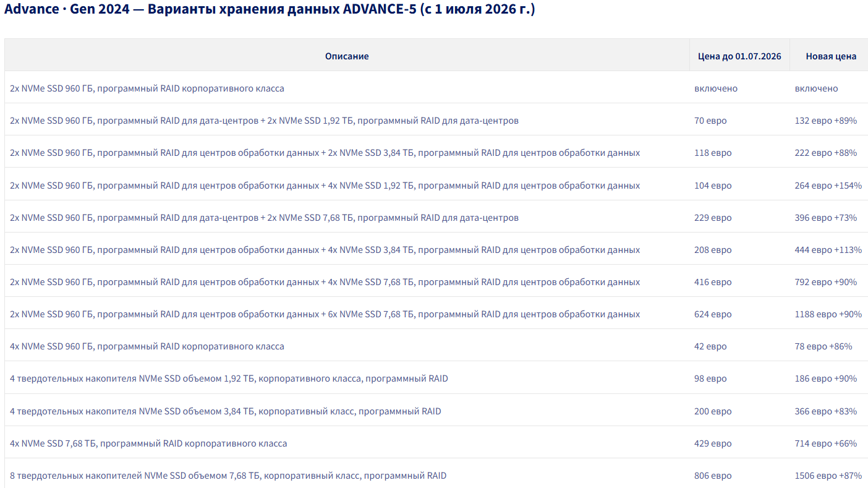Click the new price "222 евро +88%"
Image resolution: width=868 pixels, height=488 pixels.
coord(826,153)
